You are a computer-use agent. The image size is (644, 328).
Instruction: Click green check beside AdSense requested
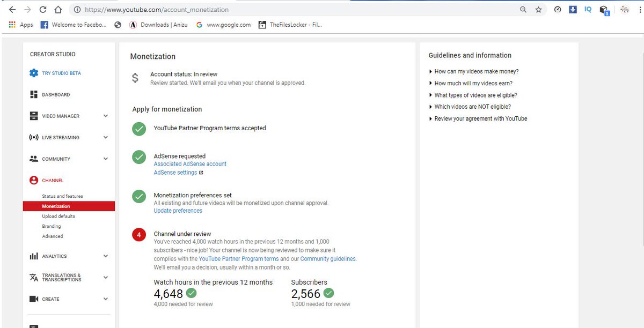click(139, 157)
